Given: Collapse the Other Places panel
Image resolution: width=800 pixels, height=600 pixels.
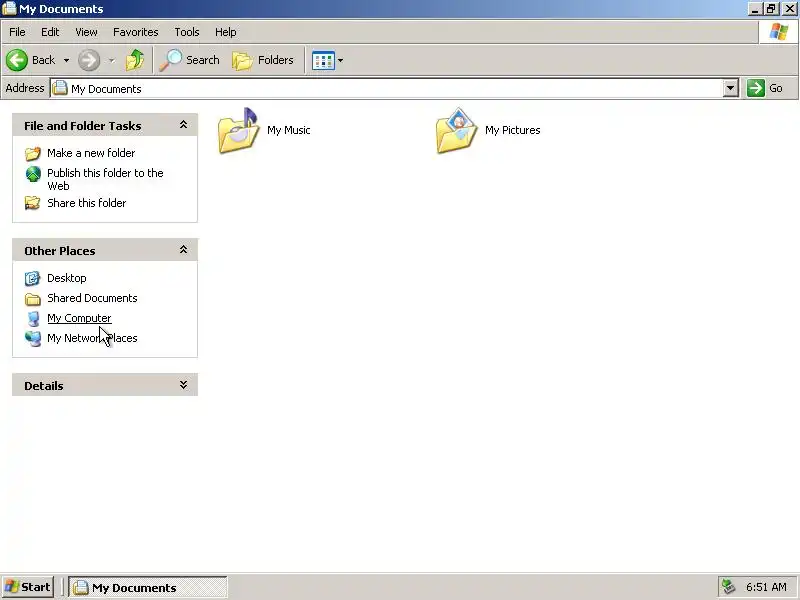Looking at the screenshot, I should [x=183, y=249].
